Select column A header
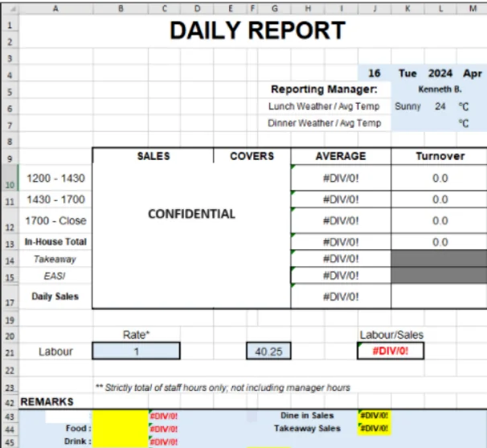 point(55,9)
